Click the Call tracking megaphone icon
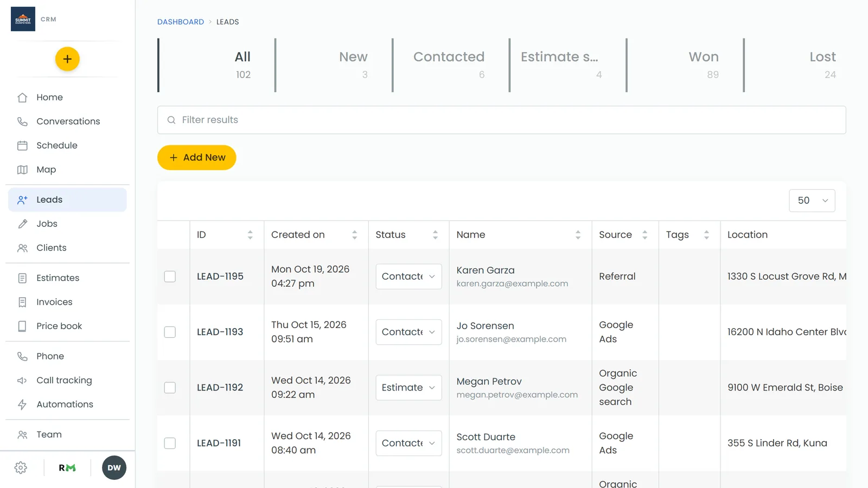Image resolution: width=868 pixels, height=488 pixels. click(x=22, y=381)
